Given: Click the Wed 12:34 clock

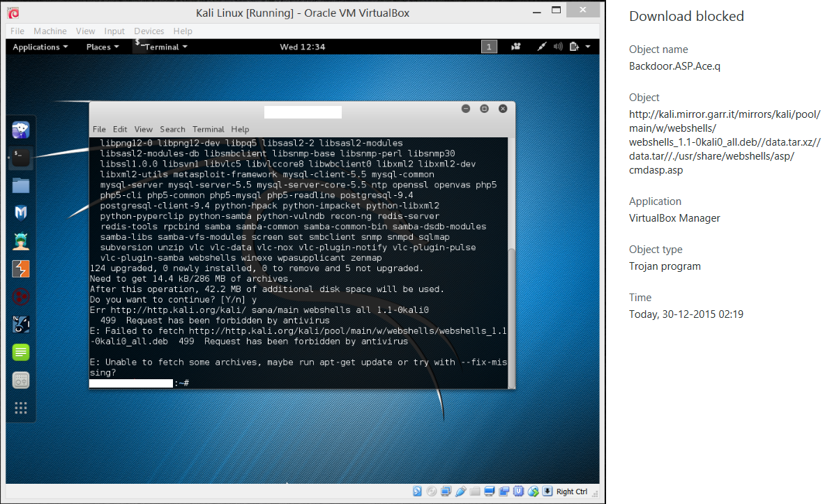Looking at the screenshot, I should click(x=302, y=47).
